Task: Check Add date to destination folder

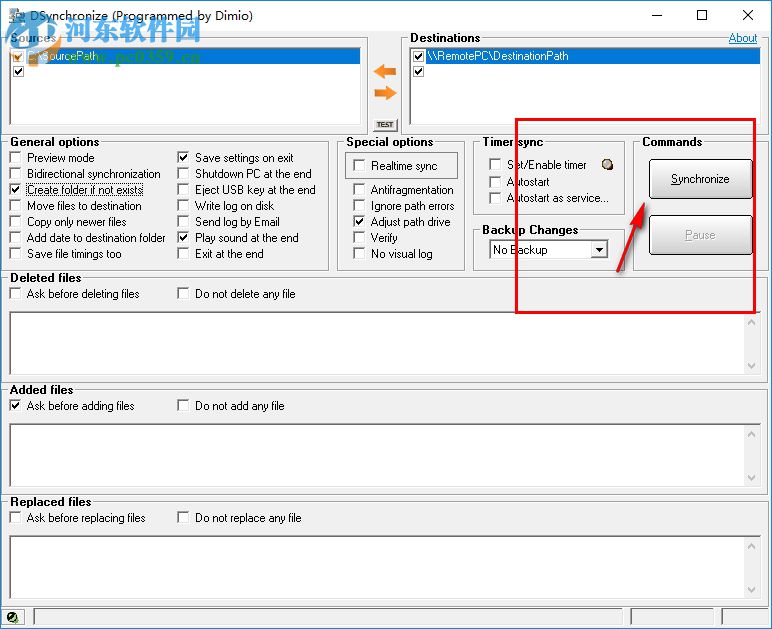Action: [16, 238]
